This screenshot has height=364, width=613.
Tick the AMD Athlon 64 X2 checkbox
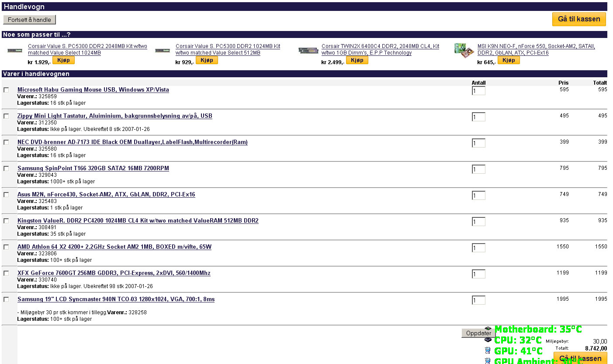pyautogui.click(x=6, y=247)
